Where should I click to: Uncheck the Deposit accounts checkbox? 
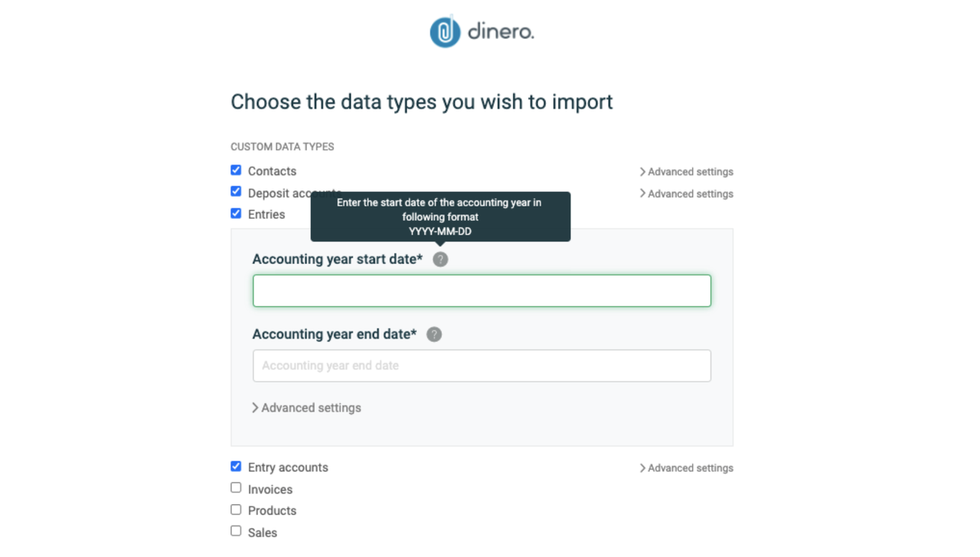pyautogui.click(x=236, y=191)
